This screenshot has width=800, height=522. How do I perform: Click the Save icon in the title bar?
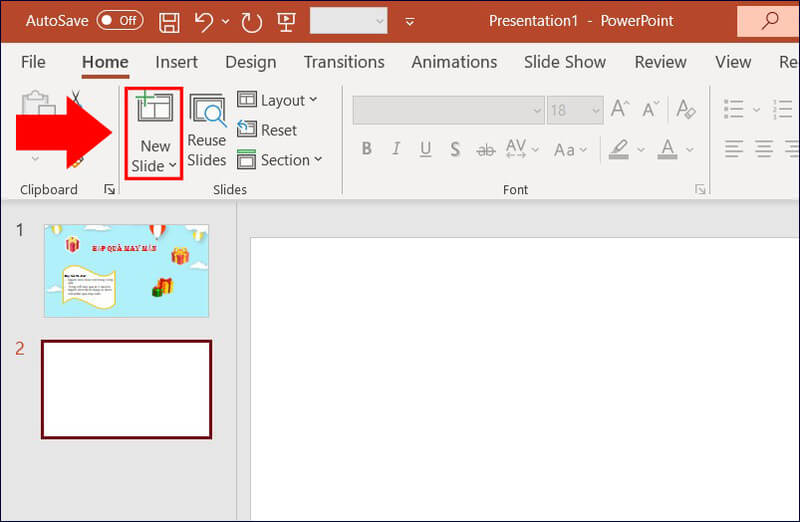click(x=169, y=21)
